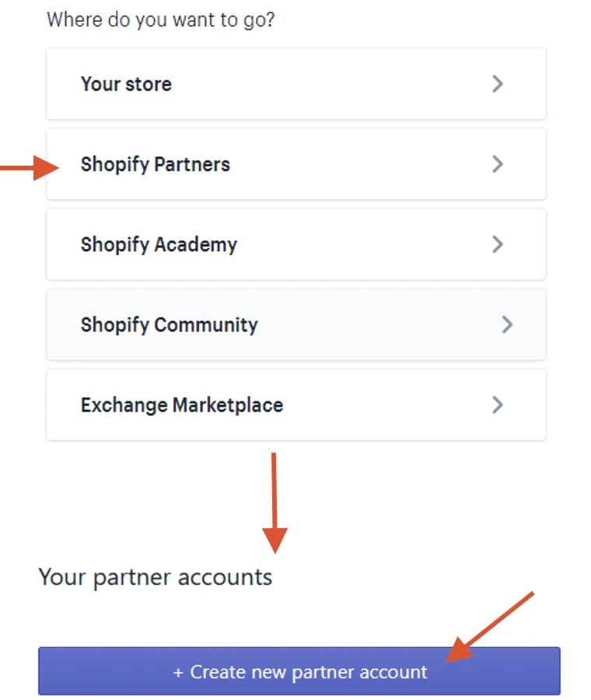Expand the Exchange Marketplace entry
Screen dimensions: 591x700
point(295,404)
